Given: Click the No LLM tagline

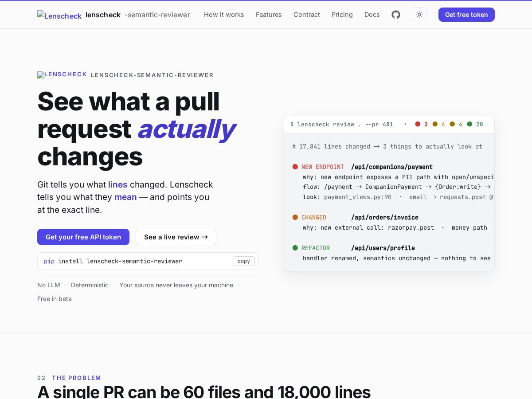Looking at the screenshot, I should pos(49,285).
